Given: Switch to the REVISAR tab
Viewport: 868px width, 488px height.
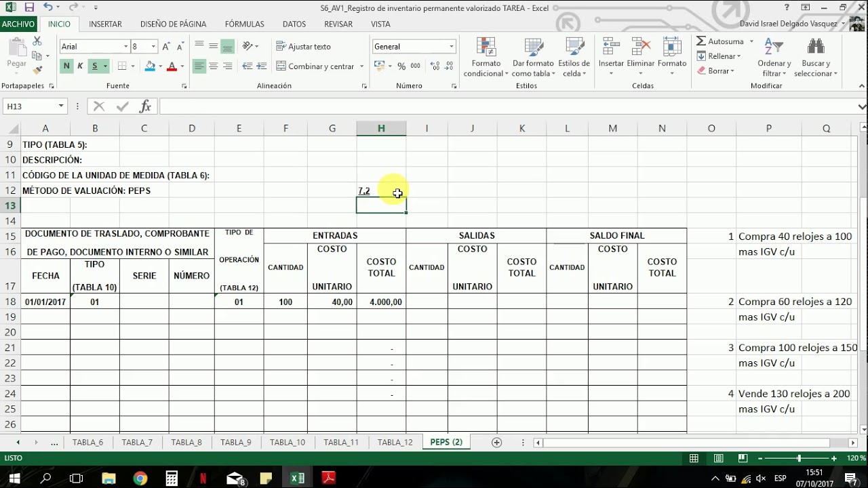Looking at the screenshot, I should pyautogui.click(x=338, y=24).
